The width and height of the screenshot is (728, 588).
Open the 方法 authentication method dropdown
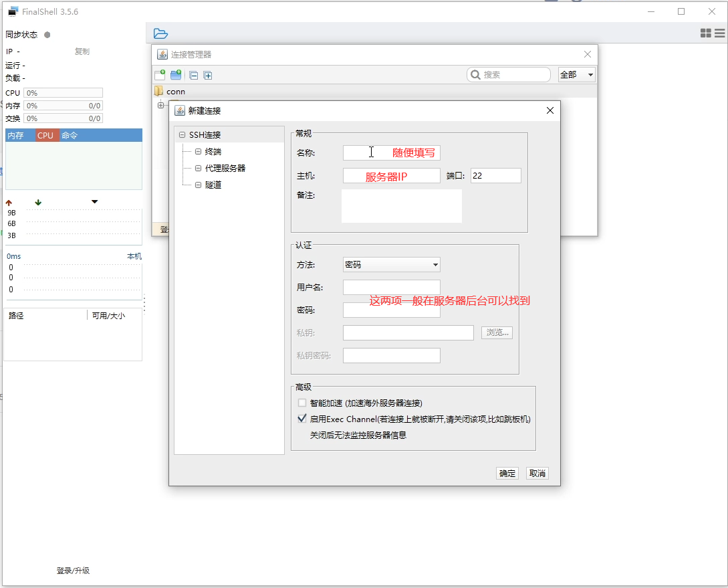[x=391, y=265]
